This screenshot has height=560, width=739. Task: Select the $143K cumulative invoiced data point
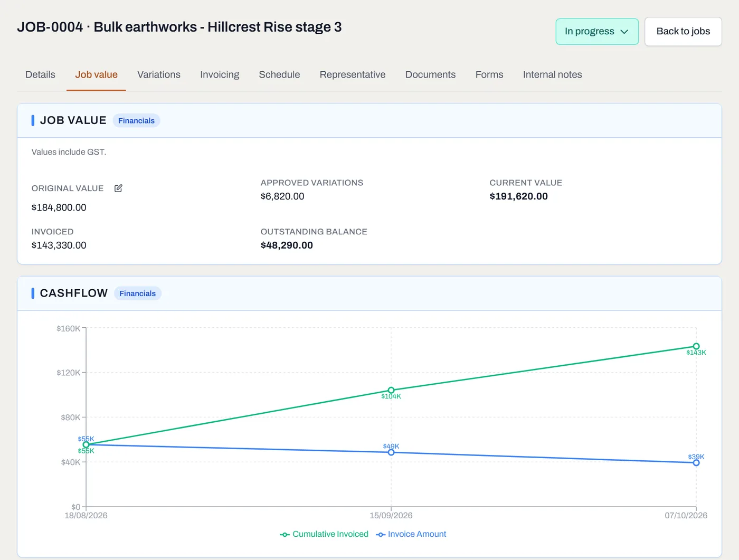696,346
